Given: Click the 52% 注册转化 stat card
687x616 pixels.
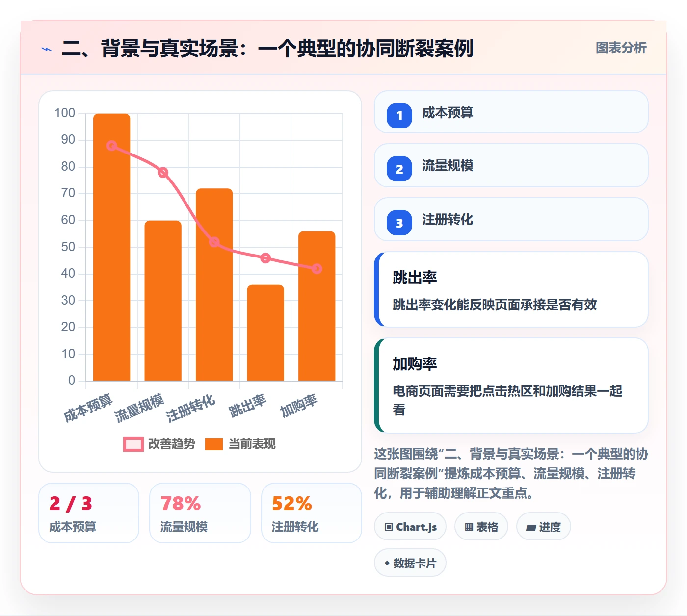Looking at the screenshot, I should coord(312,513).
